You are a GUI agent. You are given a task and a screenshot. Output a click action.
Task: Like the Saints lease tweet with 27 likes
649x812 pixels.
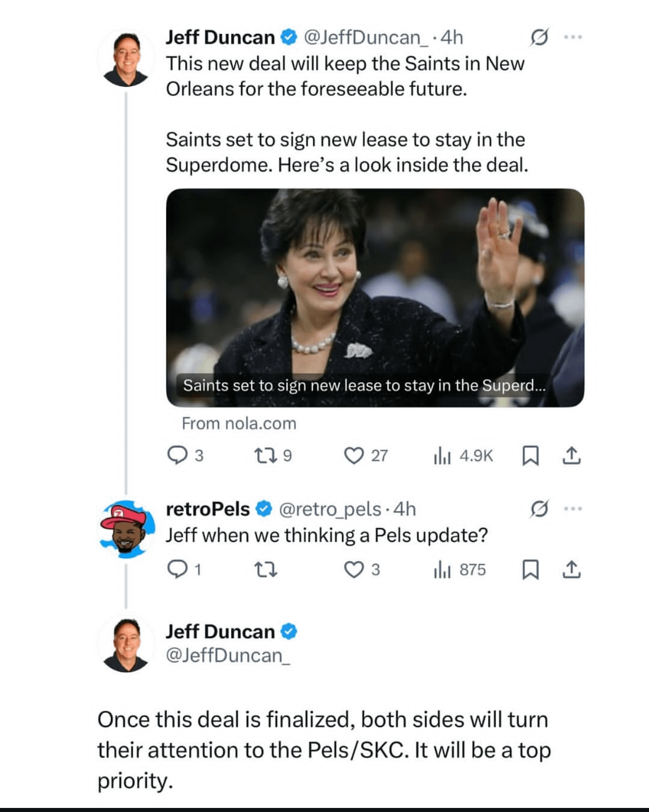[354, 456]
